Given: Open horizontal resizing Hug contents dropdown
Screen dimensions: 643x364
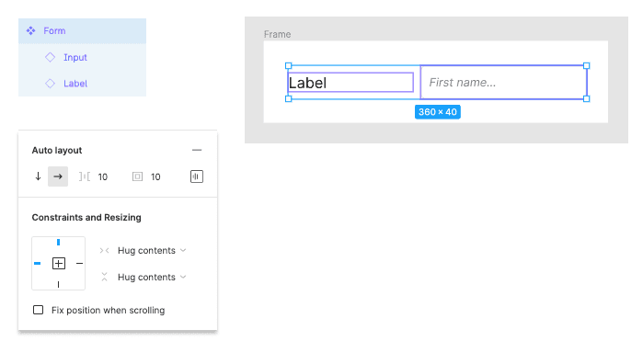Looking at the screenshot, I should pos(152,250).
